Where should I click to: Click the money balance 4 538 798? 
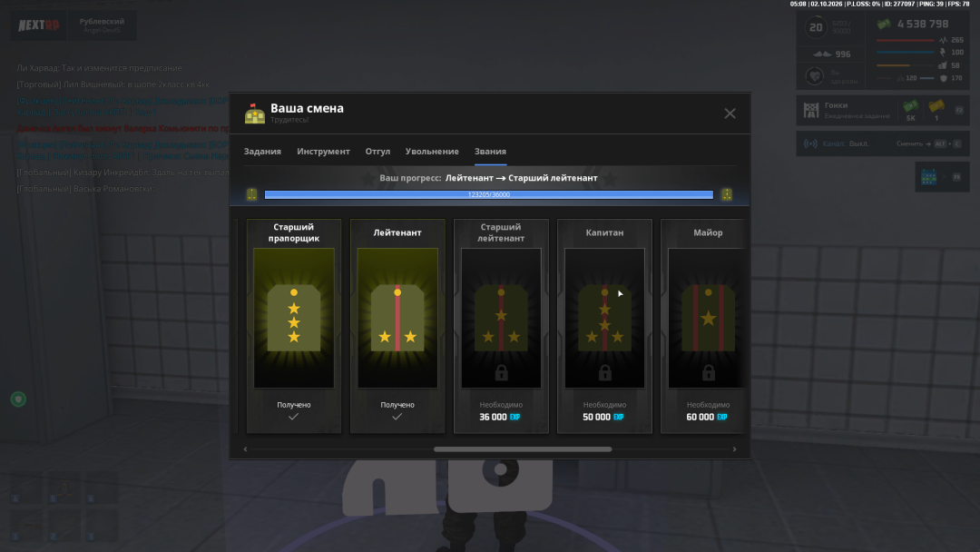click(923, 24)
